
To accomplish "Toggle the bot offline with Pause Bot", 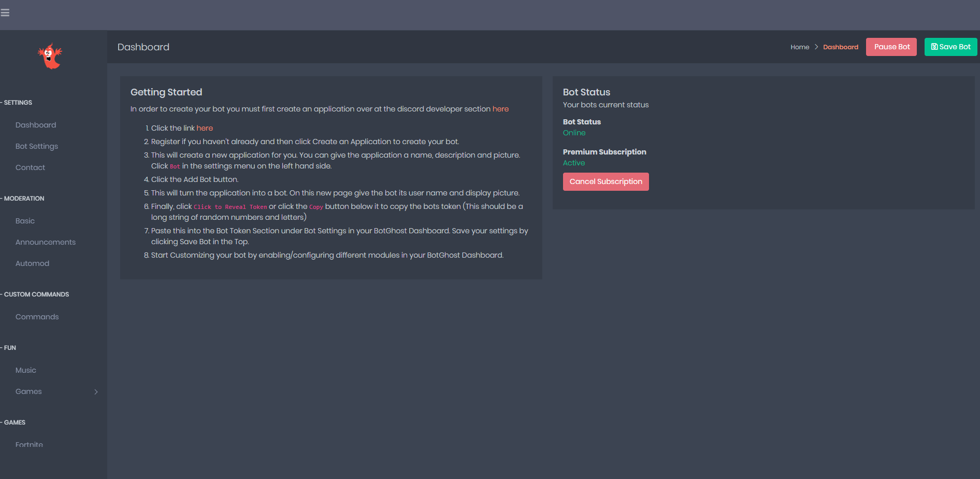I will pyautogui.click(x=891, y=47).
